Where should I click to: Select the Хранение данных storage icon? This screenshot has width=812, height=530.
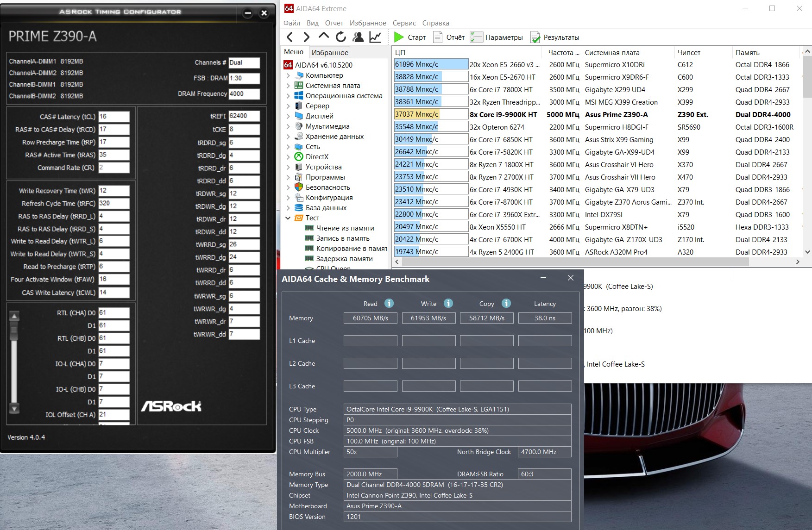[x=299, y=136]
